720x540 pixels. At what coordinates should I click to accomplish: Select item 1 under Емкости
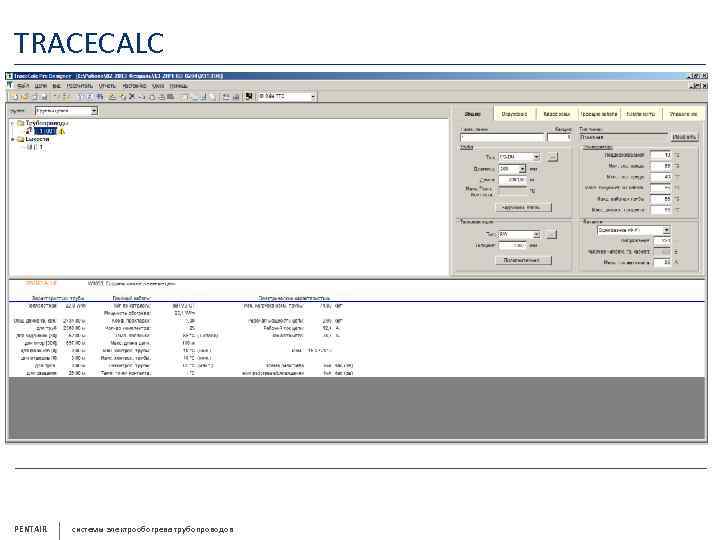41,147
